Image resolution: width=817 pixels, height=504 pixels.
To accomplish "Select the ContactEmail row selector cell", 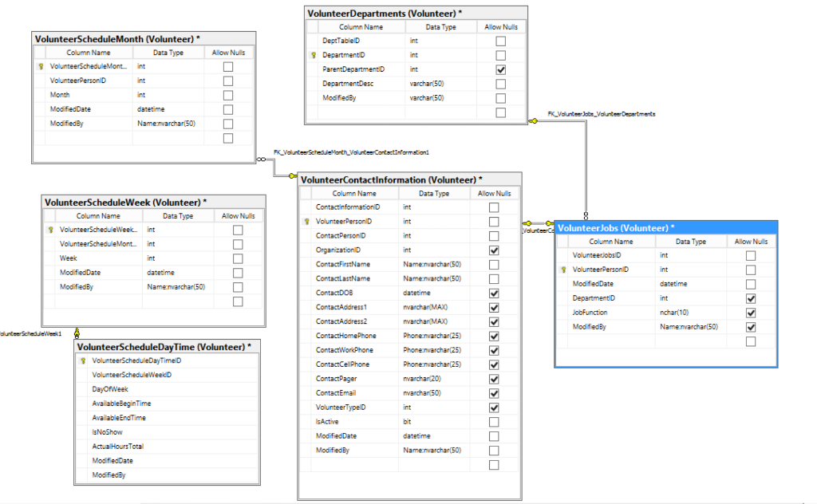I will (x=306, y=392).
